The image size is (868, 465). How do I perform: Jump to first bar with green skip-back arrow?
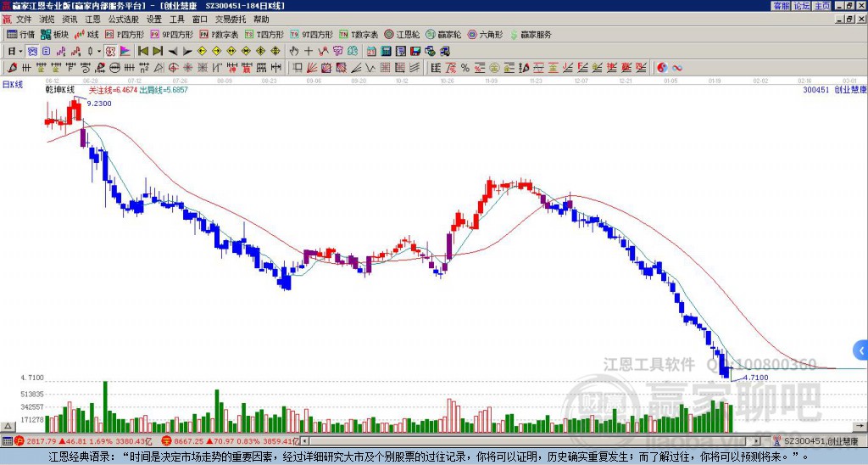pyautogui.click(x=143, y=52)
